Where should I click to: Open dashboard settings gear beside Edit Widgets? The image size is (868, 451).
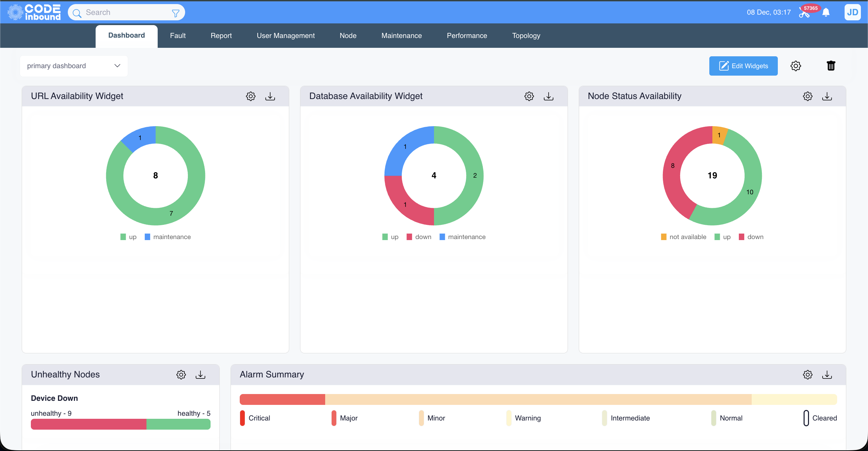[796, 66]
